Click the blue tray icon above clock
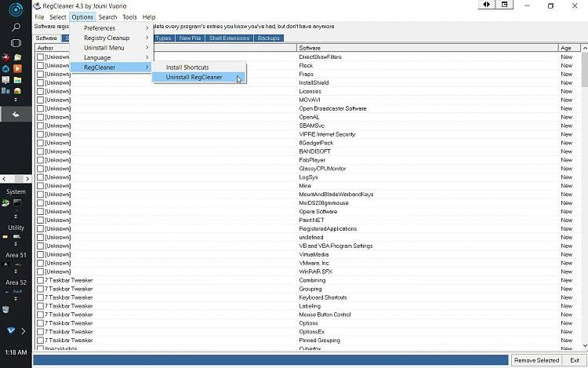The height and width of the screenshot is (368, 588). (x=11, y=330)
